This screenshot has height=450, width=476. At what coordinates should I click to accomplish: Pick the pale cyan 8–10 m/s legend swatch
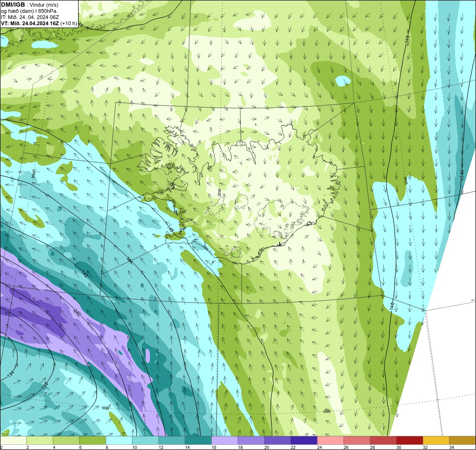pyautogui.click(x=119, y=440)
